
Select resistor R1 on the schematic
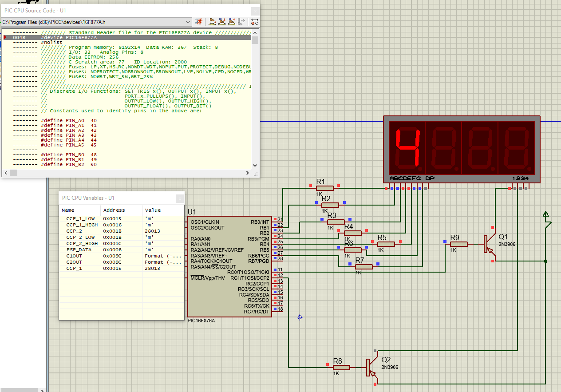[324, 188]
